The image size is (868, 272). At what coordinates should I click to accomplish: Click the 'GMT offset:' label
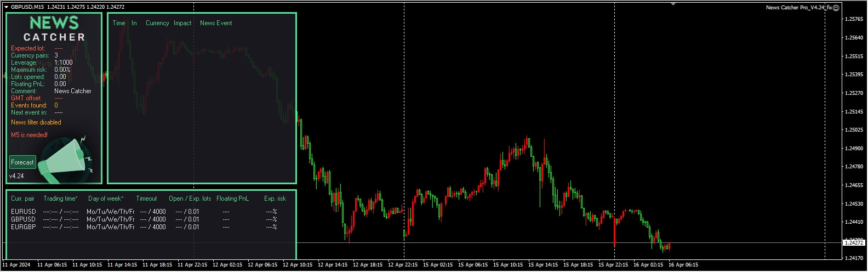click(26, 98)
